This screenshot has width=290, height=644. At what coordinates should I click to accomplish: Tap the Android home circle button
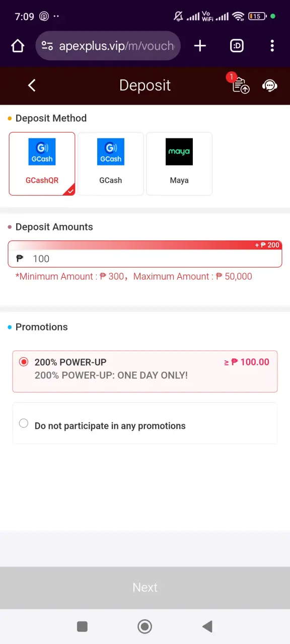(145, 626)
